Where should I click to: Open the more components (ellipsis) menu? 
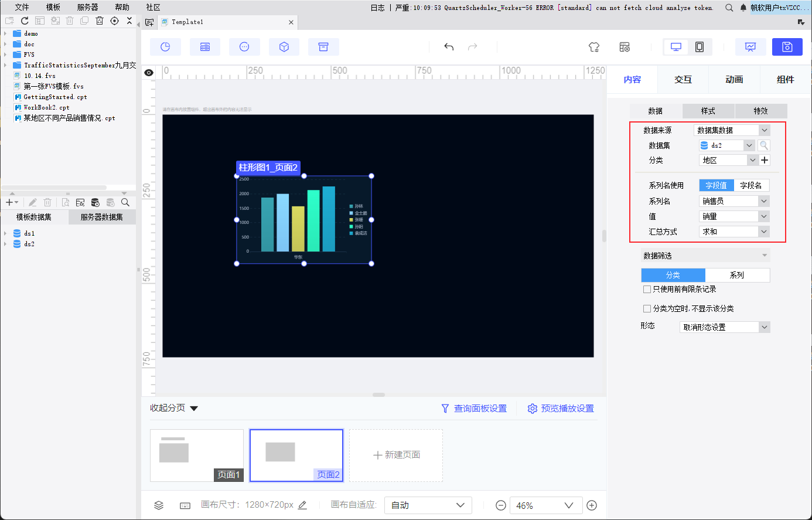pyautogui.click(x=244, y=47)
